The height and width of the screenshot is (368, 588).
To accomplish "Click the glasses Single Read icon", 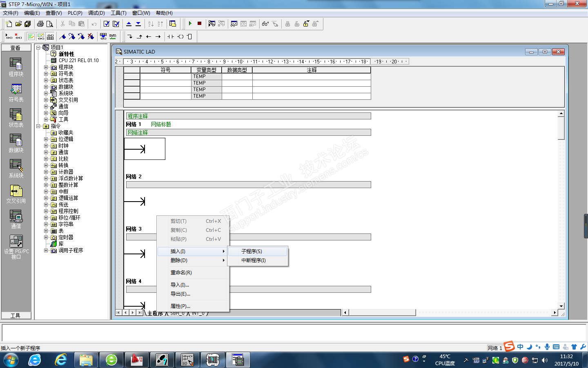I will pyautogui.click(x=265, y=24).
